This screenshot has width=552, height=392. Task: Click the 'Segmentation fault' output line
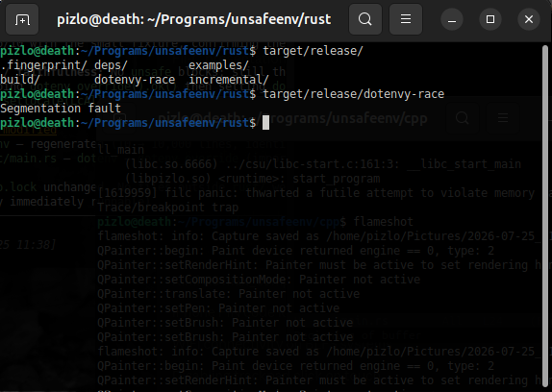61,109
